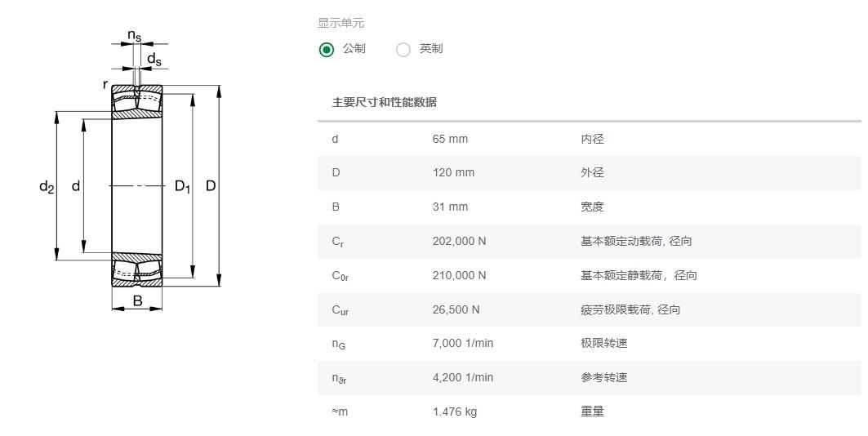This screenshot has width=868, height=436.
Task: Click the limiting speed value 7,000 1/min
Action: (463, 343)
